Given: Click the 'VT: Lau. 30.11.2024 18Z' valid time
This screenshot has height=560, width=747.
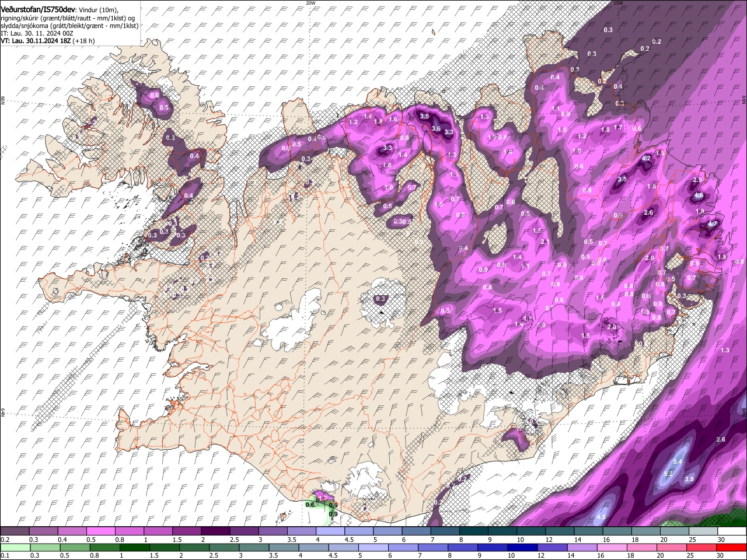Looking at the screenshot, I should [35, 41].
